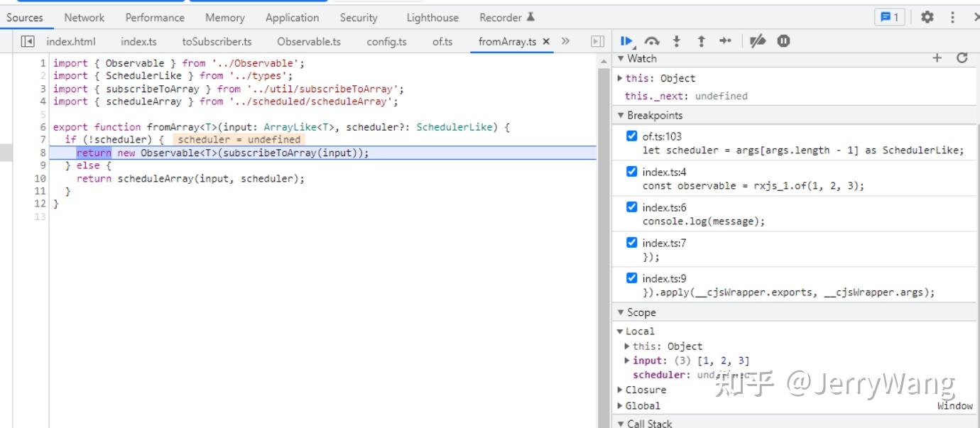Resume script execution
This screenshot has height=428, width=980.
(626, 41)
